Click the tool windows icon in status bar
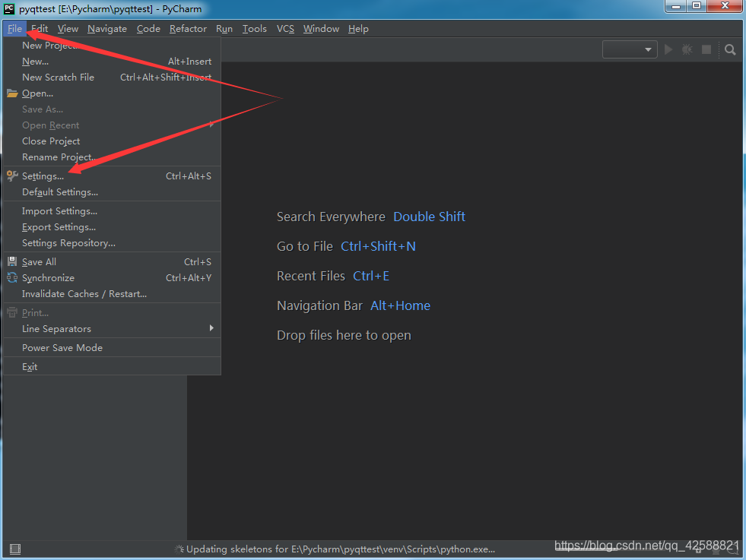Viewport: 746px width, 560px height. (15, 549)
